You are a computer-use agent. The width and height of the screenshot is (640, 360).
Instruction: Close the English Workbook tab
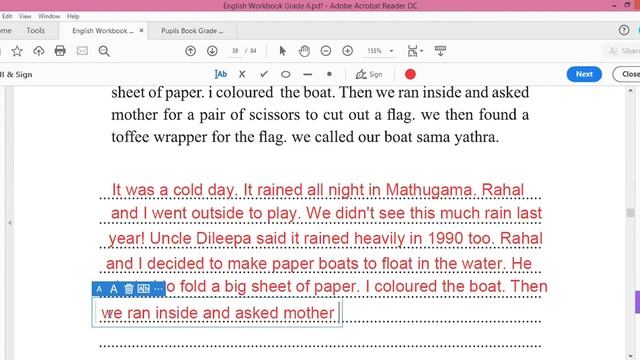point(142,31)
